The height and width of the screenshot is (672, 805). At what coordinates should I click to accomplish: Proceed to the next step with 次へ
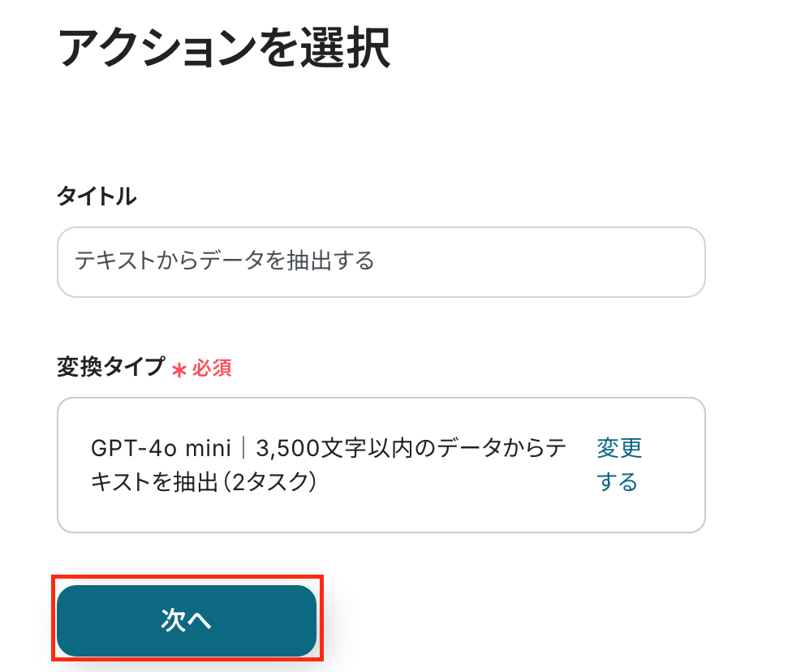(x=186, y=620)
